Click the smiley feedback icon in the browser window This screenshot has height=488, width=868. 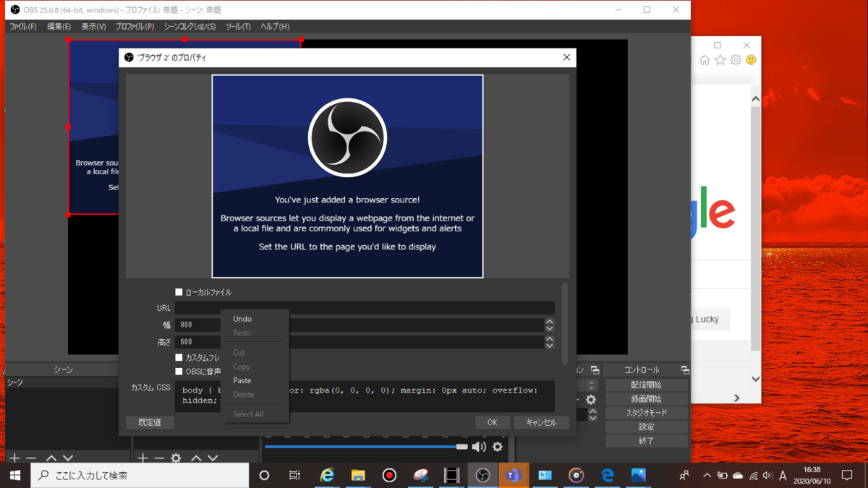pos(751,60)
